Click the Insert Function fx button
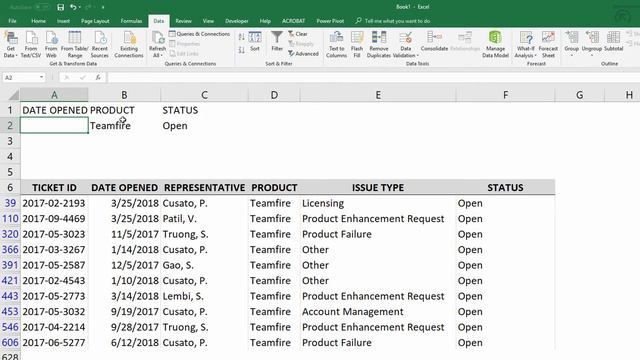640x360 pixels. coord(98,77)
